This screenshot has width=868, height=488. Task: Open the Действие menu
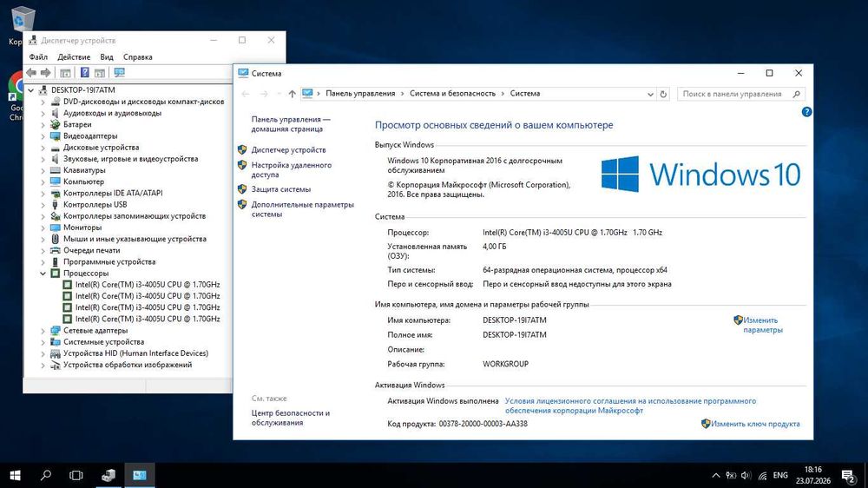coord(74,57)
